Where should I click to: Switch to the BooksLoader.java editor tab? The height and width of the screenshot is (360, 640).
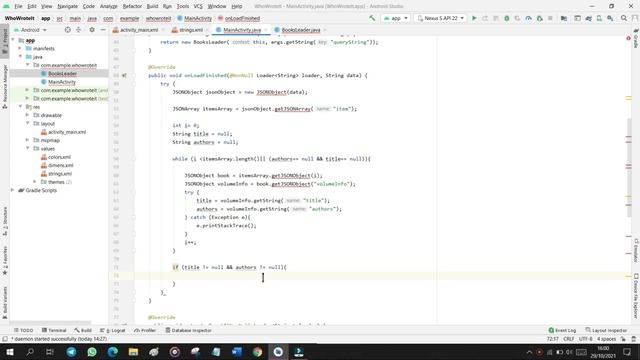coord(300,30)
